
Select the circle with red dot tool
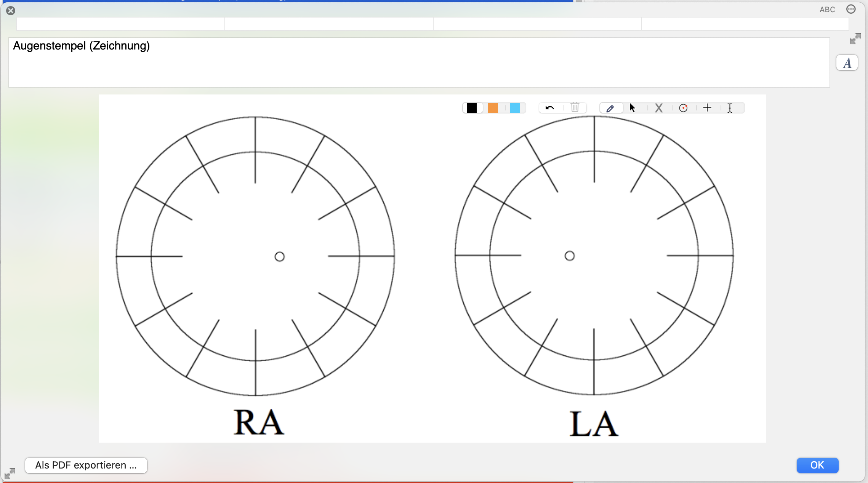pyautogui.click(x=683, y=108)
